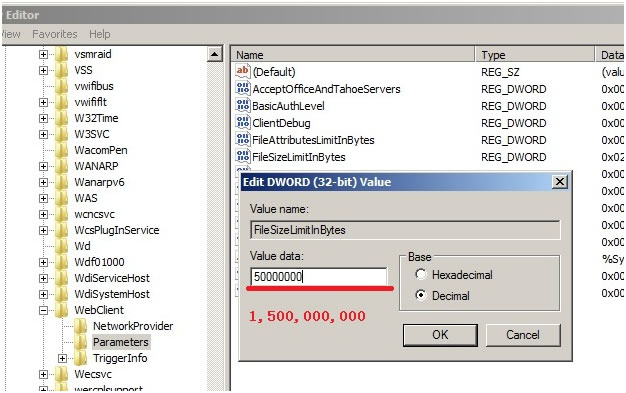Expand the vsmraid tree node
The width and height of the screenshot is (626, 393).
pyautogui.click(x=43, y=54)
